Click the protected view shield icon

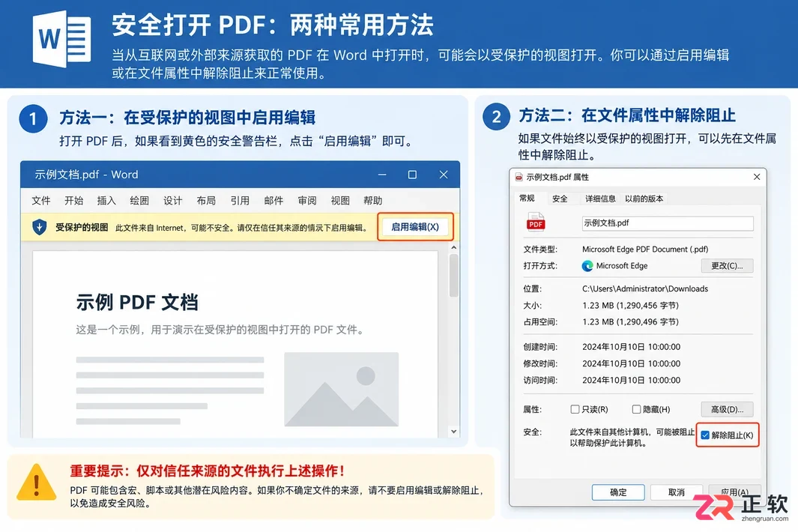tap(39, 227)
